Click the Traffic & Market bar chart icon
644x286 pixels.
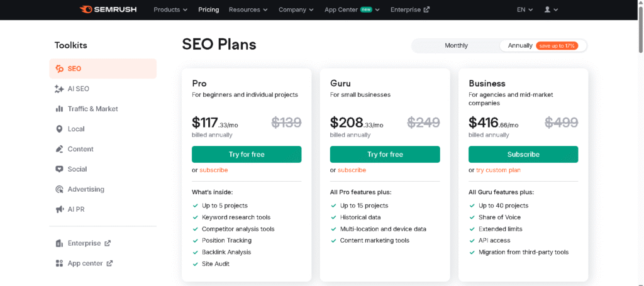pos(59,109)
